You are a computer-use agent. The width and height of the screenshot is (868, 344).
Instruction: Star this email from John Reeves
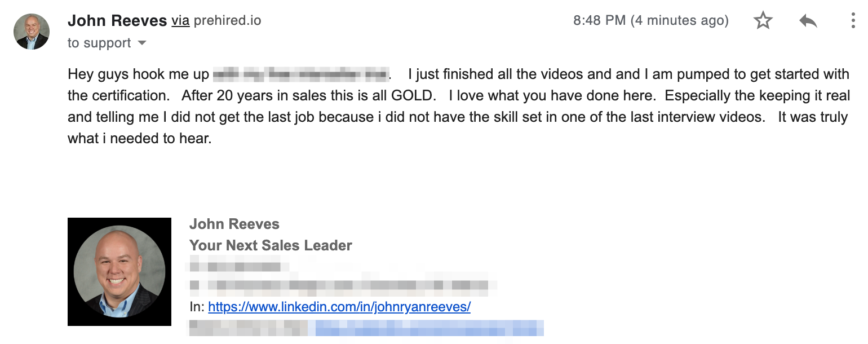click(x=763, y=21)
